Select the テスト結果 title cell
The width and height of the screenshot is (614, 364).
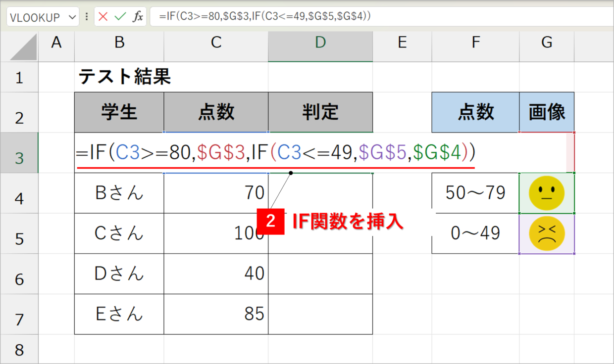click(x=125, y=77)
